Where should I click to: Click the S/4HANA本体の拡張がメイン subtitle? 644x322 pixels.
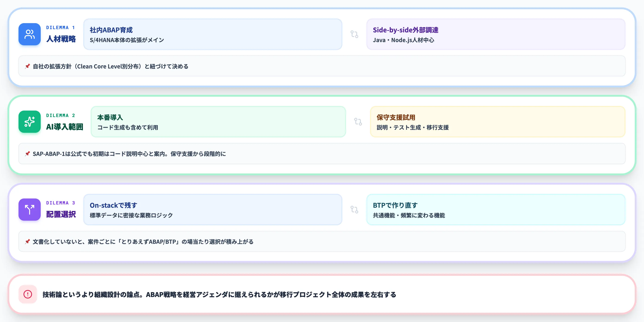pos(127,40)
